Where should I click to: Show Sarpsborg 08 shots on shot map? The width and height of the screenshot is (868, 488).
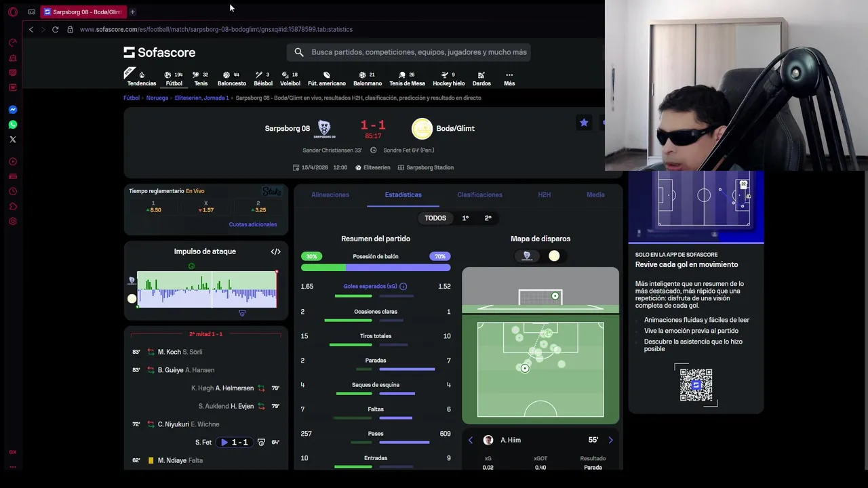pos(527,256)
